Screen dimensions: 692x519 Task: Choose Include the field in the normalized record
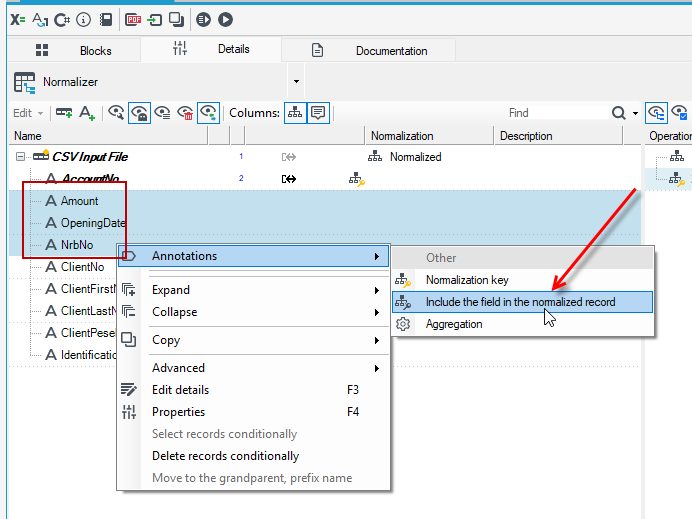(522, 302)
